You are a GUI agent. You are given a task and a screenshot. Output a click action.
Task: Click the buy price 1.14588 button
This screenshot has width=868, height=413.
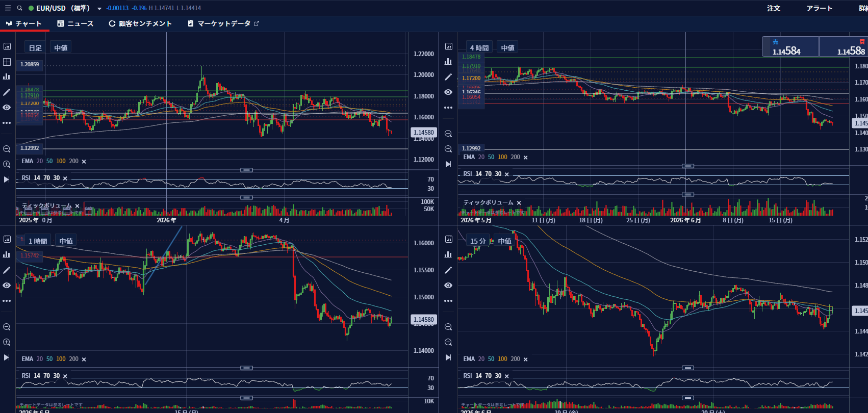point(844,46)
